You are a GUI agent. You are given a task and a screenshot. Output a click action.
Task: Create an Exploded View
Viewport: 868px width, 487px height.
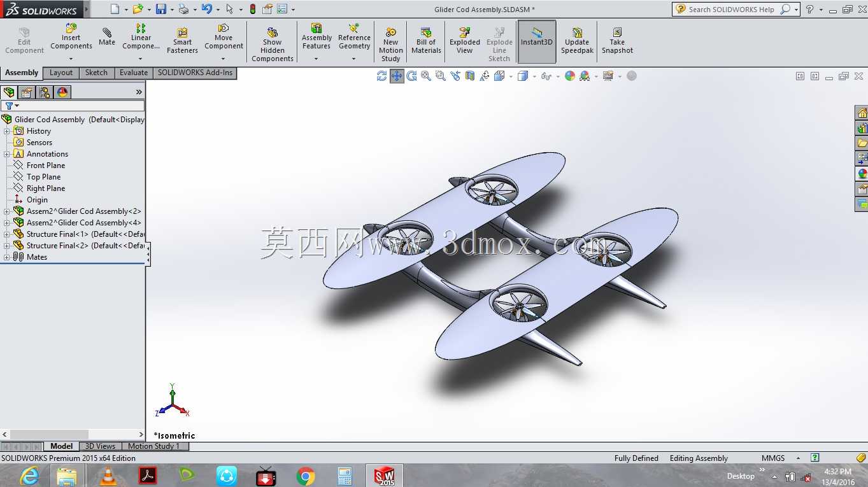(465, 41)
